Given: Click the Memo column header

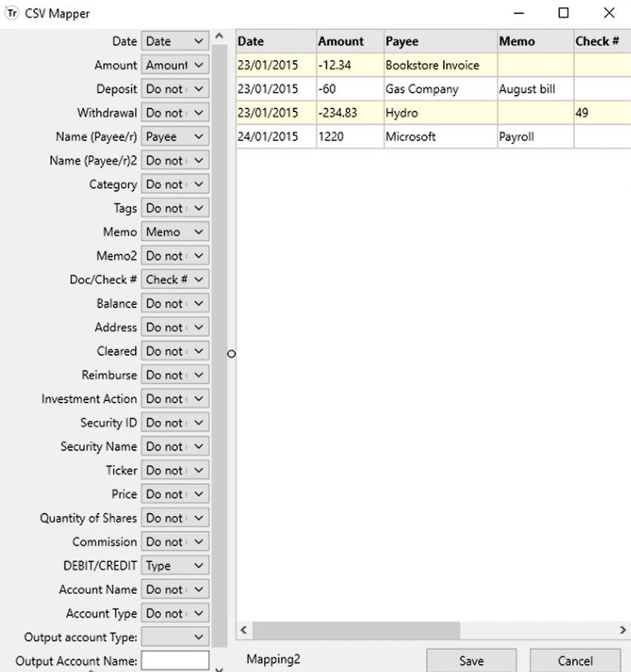Looking at the screenshot, I should point(535,41).
